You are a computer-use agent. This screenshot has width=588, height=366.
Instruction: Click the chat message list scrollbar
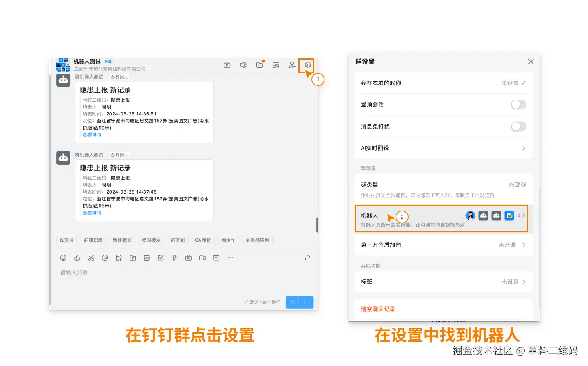point(317,225)
